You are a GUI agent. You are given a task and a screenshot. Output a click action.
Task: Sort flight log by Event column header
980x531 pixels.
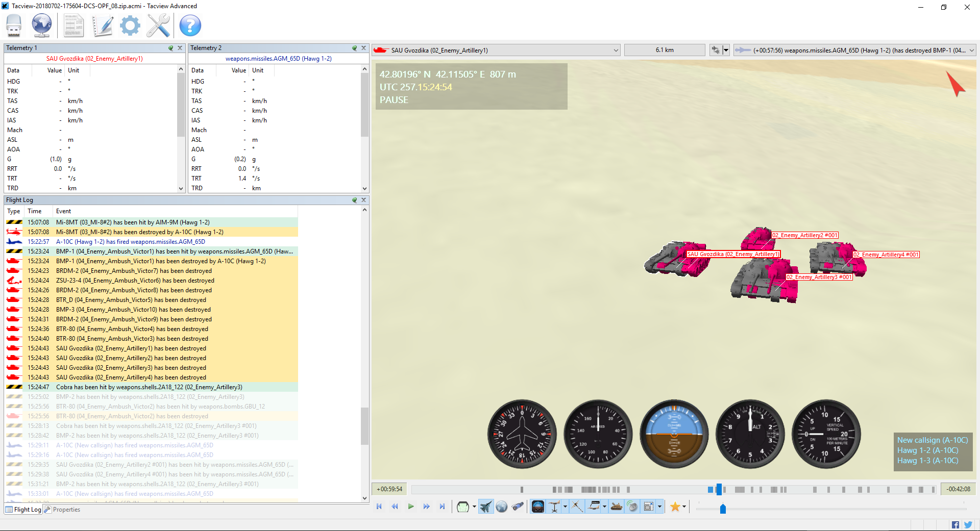175,211
